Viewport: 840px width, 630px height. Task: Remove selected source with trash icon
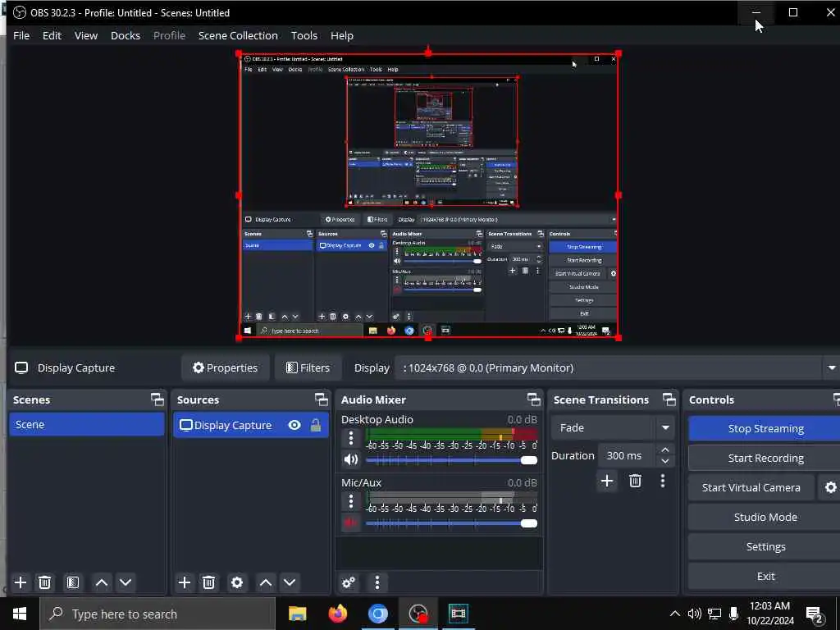(x=209, y=582)
